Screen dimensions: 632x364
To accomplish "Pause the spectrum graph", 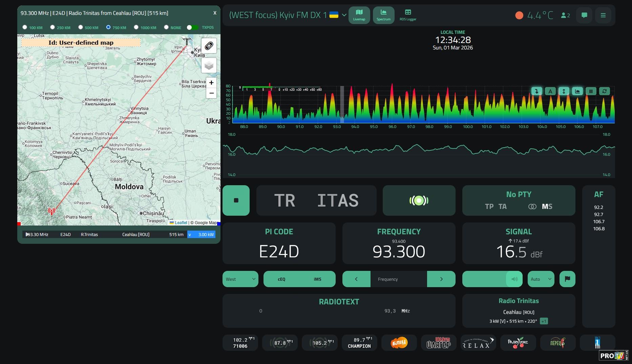I will click(x=591, y=91).
